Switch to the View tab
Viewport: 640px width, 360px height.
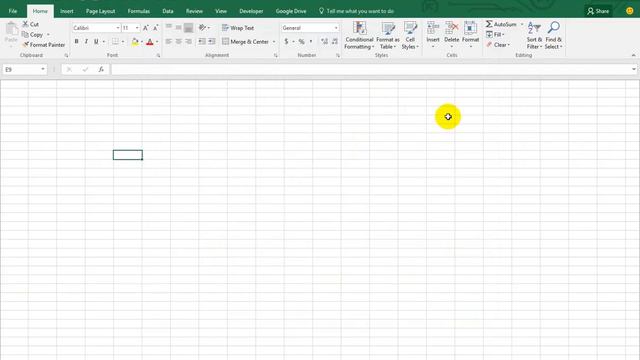click(x=221, y=11)
